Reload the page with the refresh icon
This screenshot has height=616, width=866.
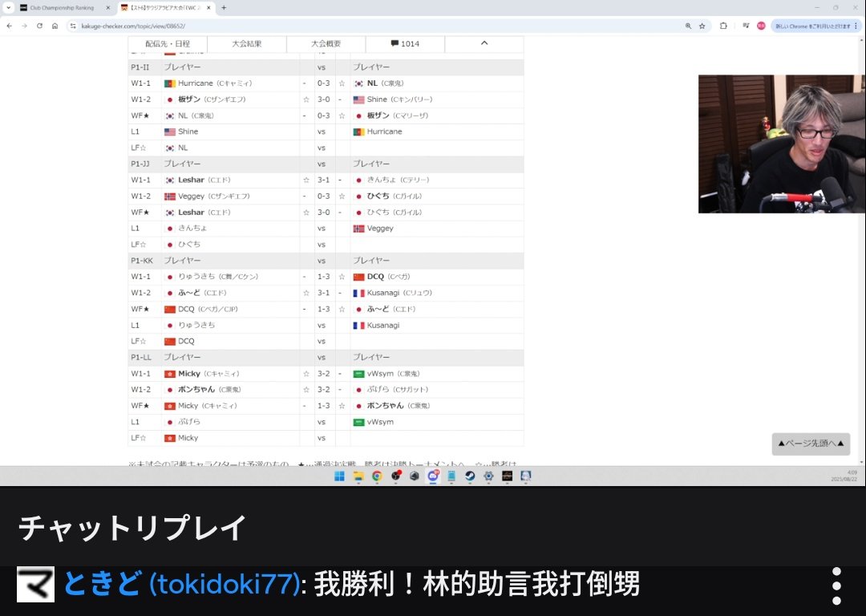pos(39,26)
